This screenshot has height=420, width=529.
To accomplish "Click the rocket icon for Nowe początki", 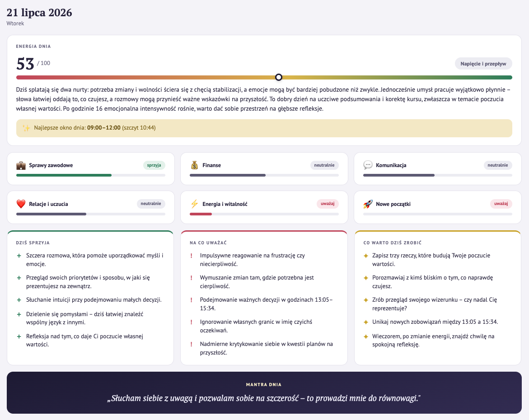I will [368, 204].
